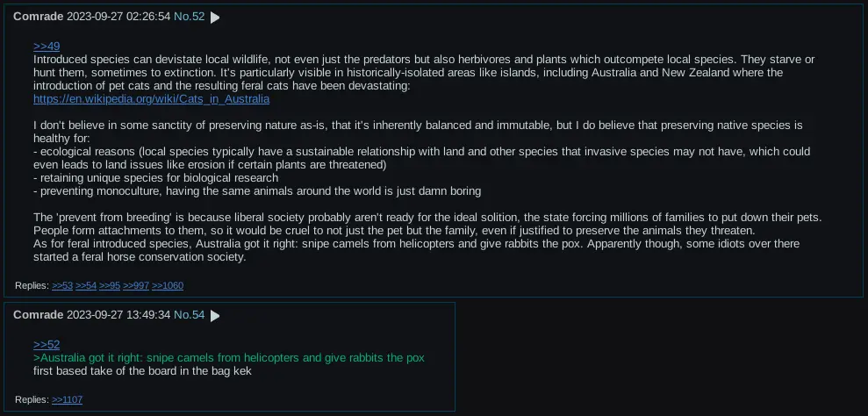
Task: Click Comrade name on post No.54
Action: [x=39, y=315]
